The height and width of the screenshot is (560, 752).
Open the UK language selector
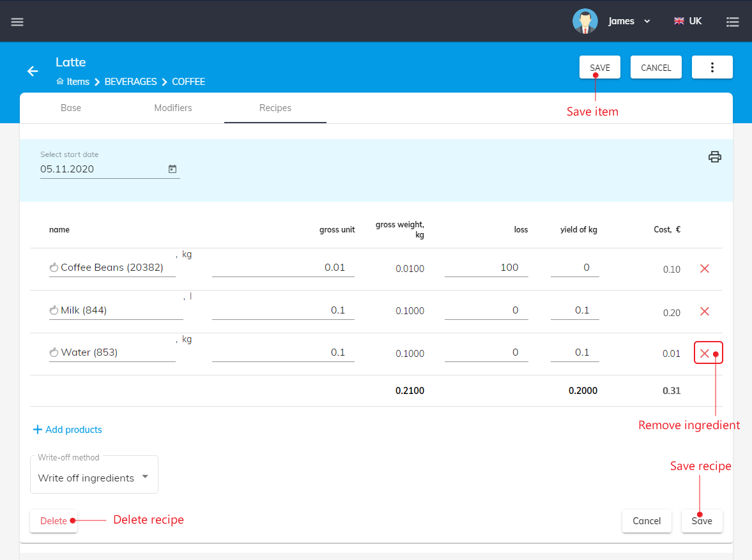pyautogui.click(x=687, y=21)
